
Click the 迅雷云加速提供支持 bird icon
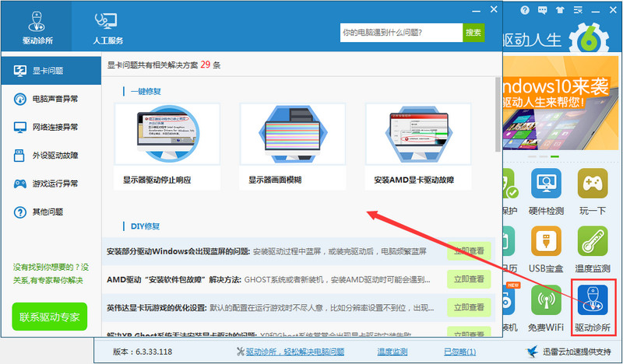pos(532,352)
